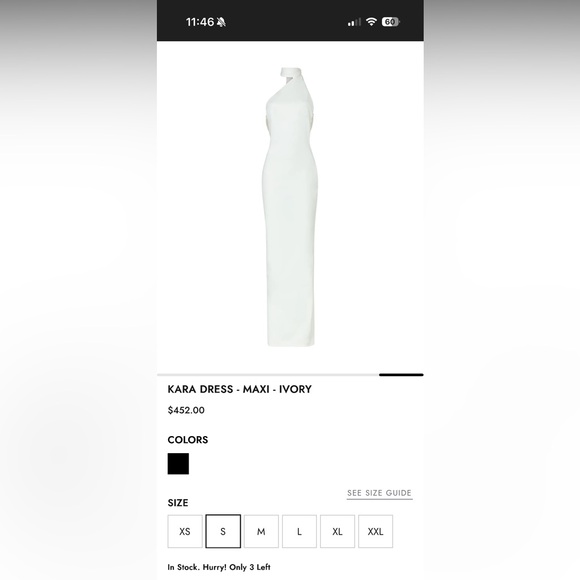Tap the Only 3 Left stock notice
Image resolution: width=580 pixels, height=580 pixels.
tap(219, 567)
